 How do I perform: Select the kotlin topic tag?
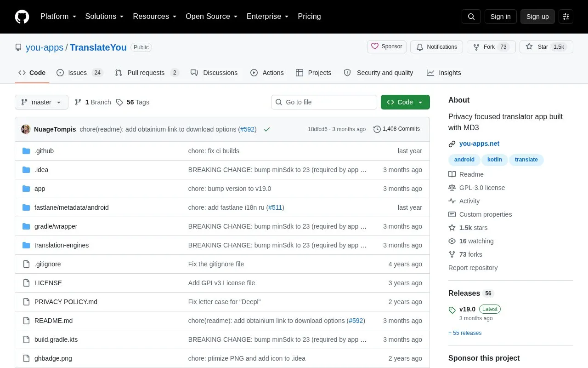(x=495, y=160)
